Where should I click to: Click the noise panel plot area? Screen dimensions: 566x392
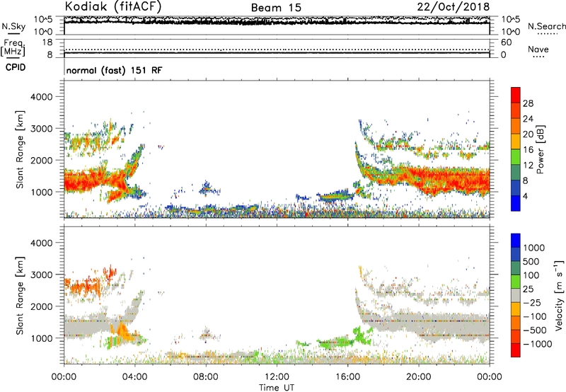pyautogui.click(x=277, y=25)
